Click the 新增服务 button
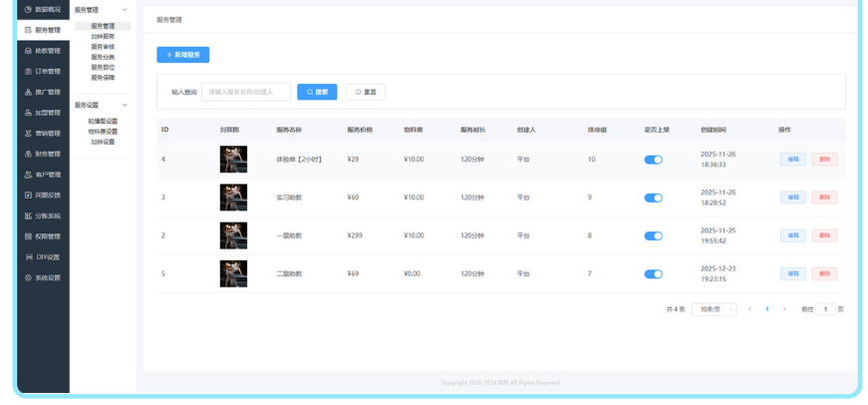This screenshot has height=405, width=868. [182, 55]
